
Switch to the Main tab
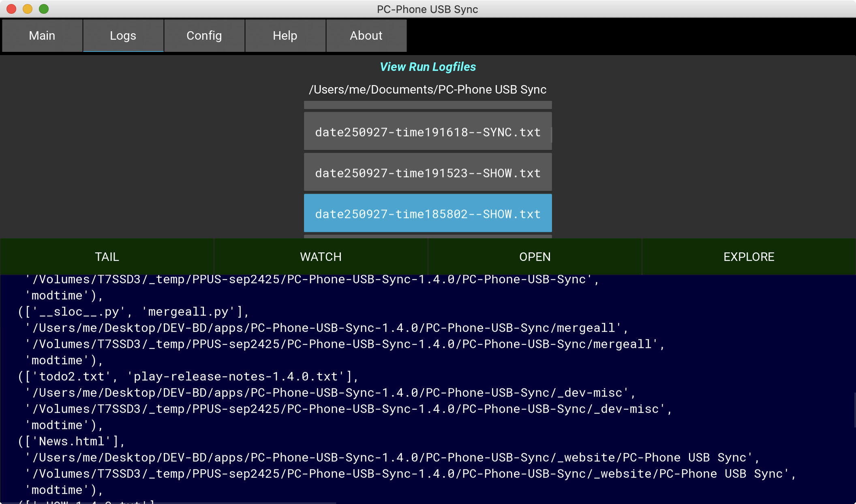pos(42,36)
